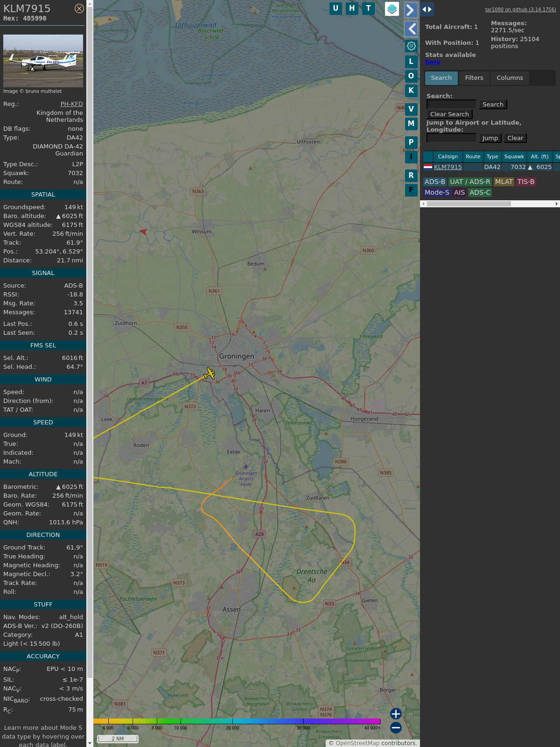Click the Jump button
The height and width of the screenshot is (747, 560).
pos(490,138)
